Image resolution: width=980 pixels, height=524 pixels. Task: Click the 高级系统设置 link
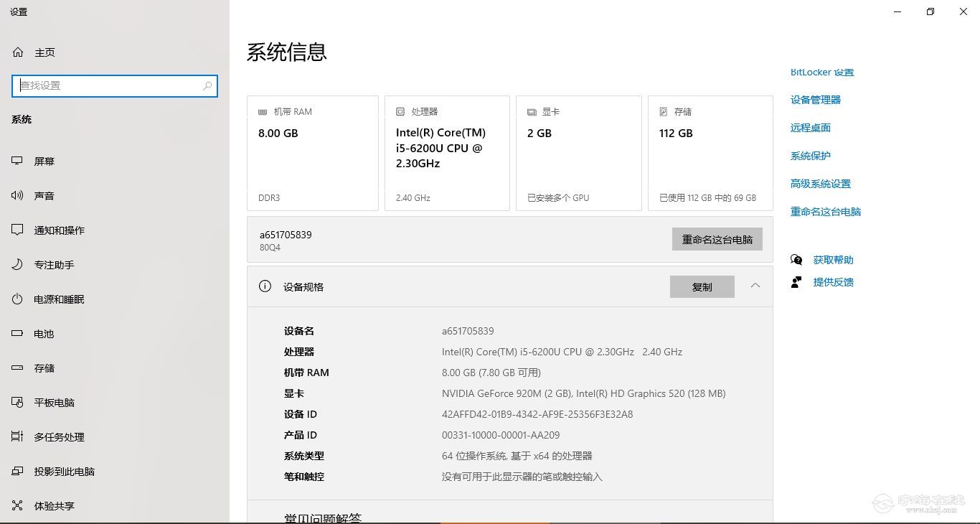(820, 184)
